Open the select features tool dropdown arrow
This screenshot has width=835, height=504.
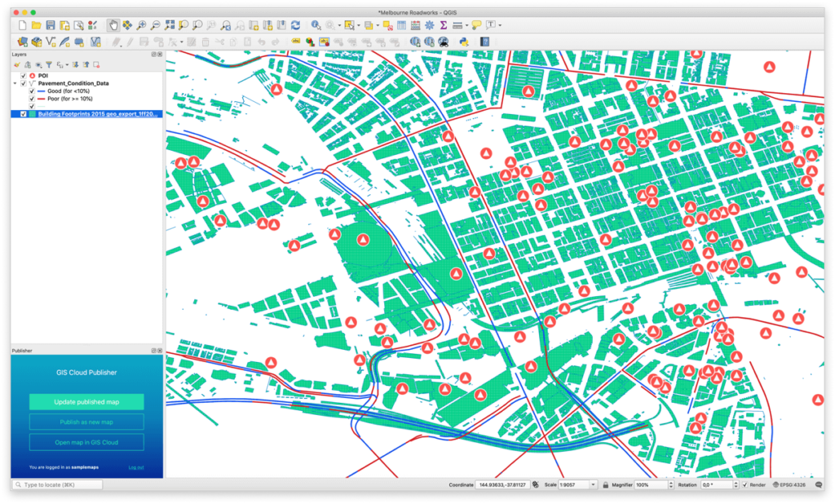(x=359, y=25)
